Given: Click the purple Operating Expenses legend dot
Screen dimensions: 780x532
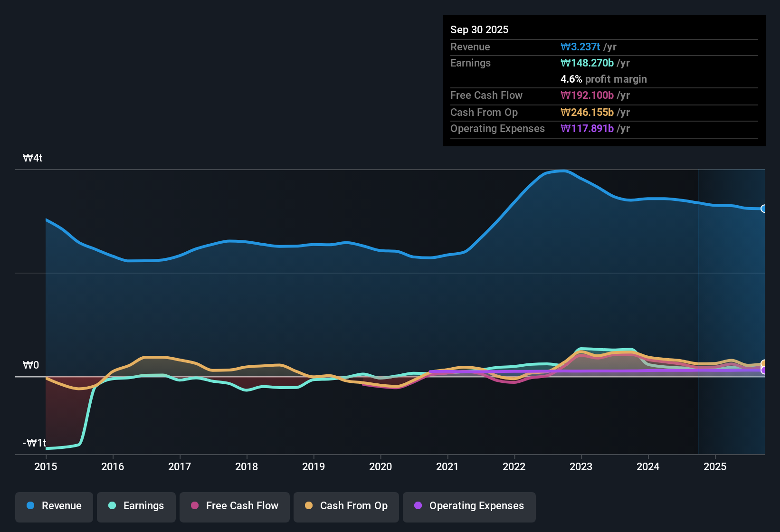Looking at the screenshot, I should pos(418,506).
